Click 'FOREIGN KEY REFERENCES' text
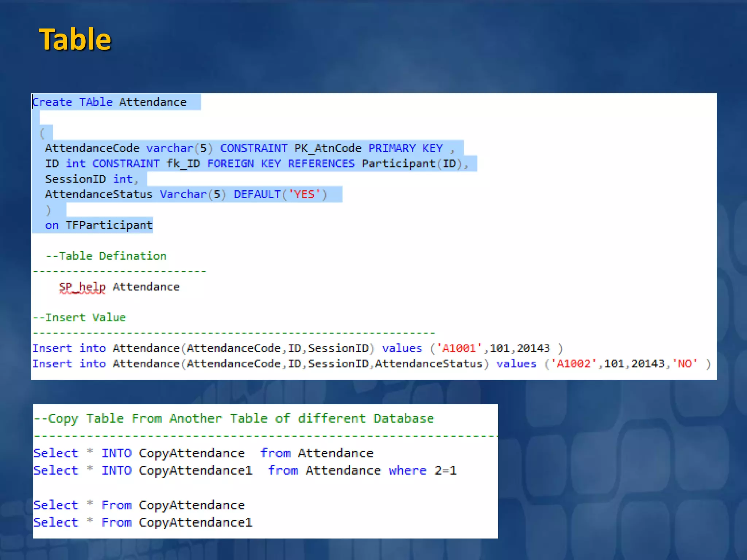Viewport: 747px width, 560px height. tap(280, 164)
